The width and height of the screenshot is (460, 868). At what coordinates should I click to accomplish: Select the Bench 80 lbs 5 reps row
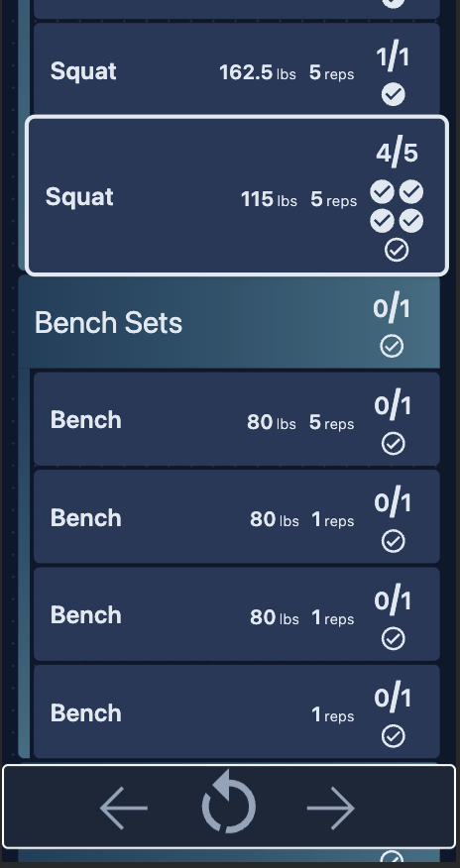click(236, 419)
